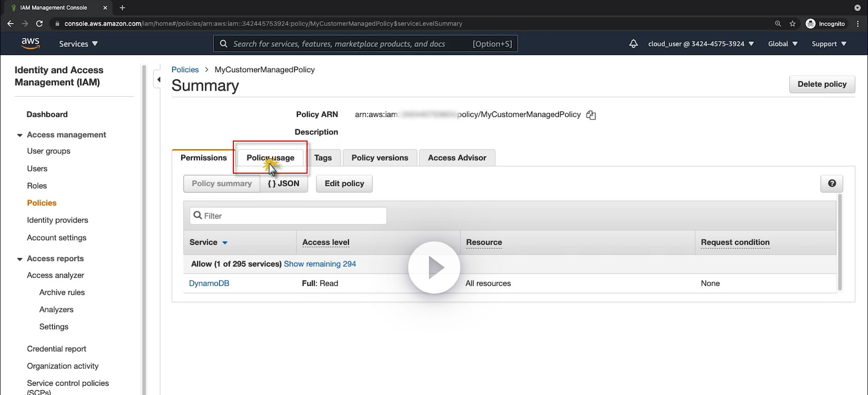Open Organization activity in the sidebar
The height and width of the screenshot is (395, 868).
(x=63, y=366)
